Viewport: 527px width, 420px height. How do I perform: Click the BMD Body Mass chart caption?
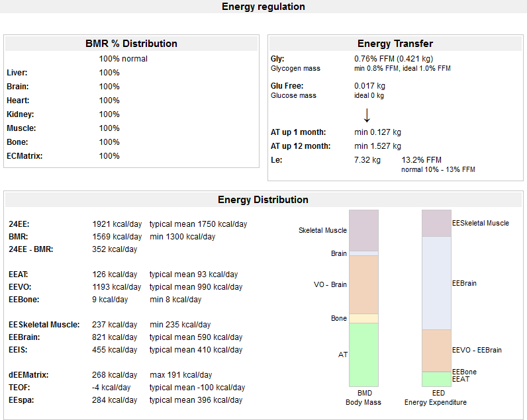[x=363, y=398]
